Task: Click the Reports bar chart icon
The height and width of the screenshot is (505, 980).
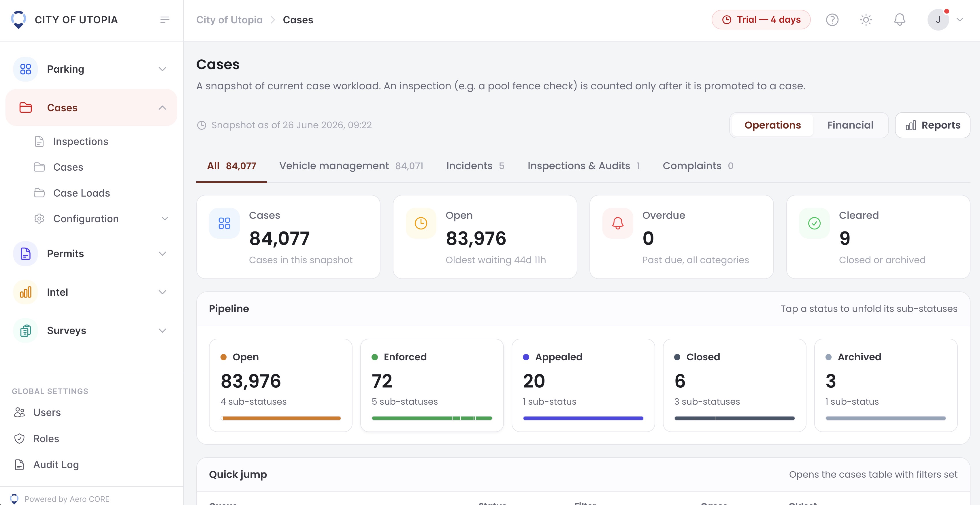Action: [x=911, y=125]
